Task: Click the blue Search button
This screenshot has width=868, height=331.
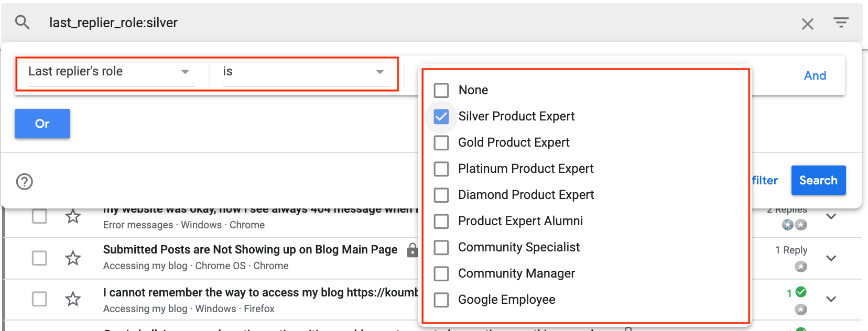Action: pyautogui.click(x=818, y=180)
